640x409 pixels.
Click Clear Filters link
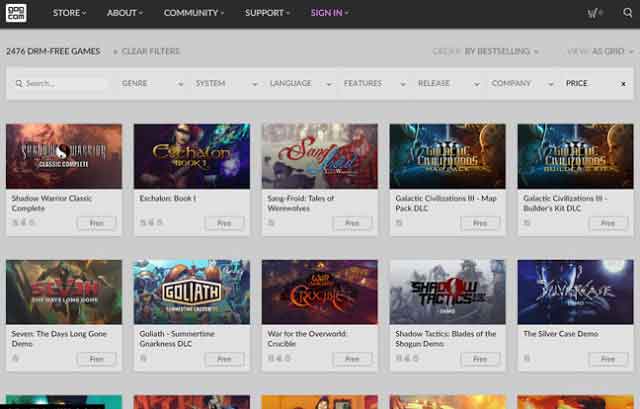(147, 51)
